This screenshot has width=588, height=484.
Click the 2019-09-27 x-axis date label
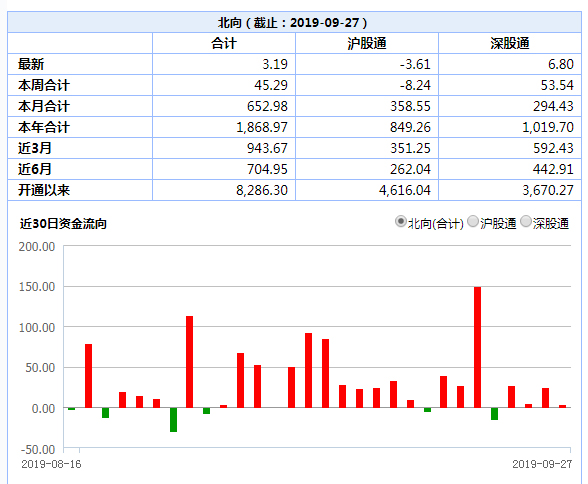(542, 465)
